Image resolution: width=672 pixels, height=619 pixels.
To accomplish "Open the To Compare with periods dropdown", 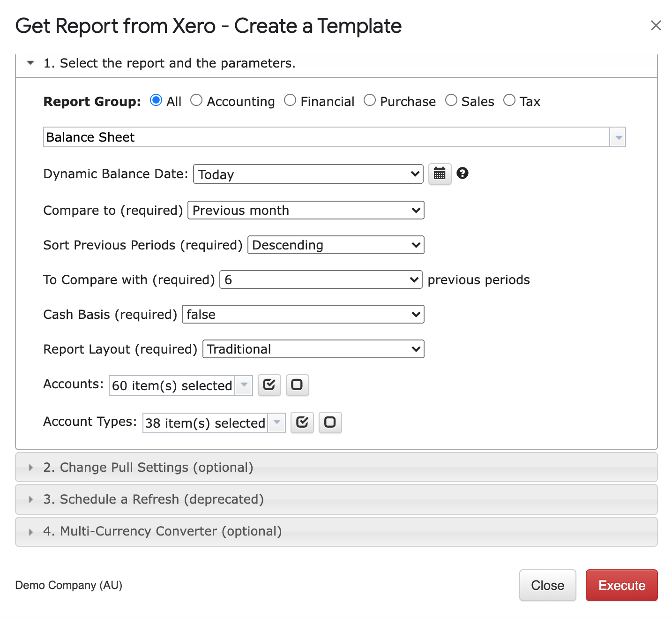I will [321, 279].
